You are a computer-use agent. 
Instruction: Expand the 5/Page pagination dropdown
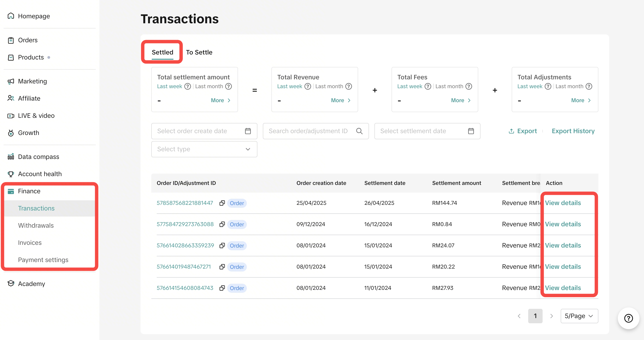pyautogui.click(x=579, y=316)
